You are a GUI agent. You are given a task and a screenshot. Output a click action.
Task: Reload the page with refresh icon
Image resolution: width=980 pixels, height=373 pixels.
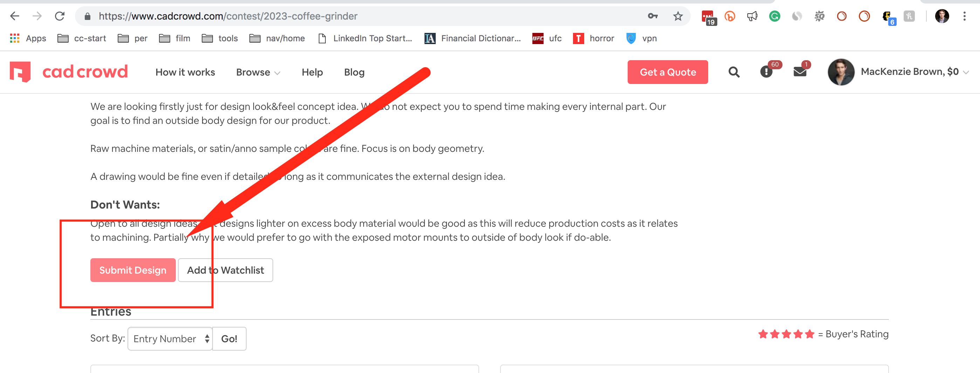tap(60, 16)
